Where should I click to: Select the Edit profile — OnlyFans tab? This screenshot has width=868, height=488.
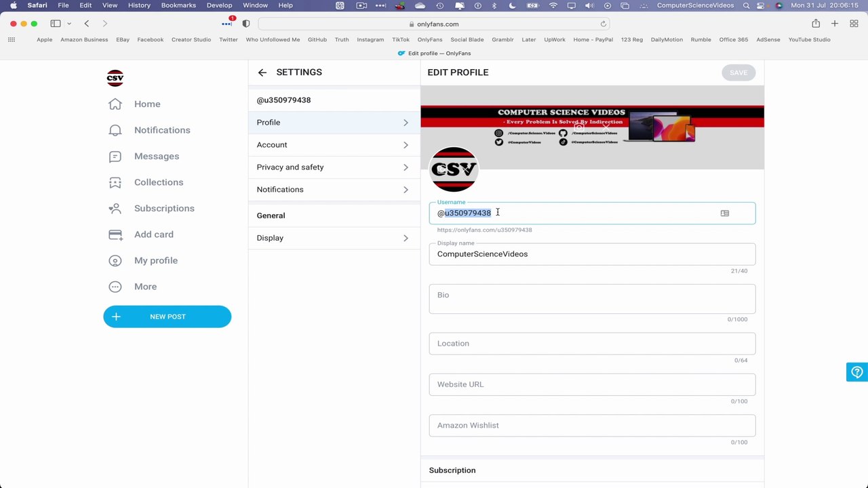(x=434, y=54)
